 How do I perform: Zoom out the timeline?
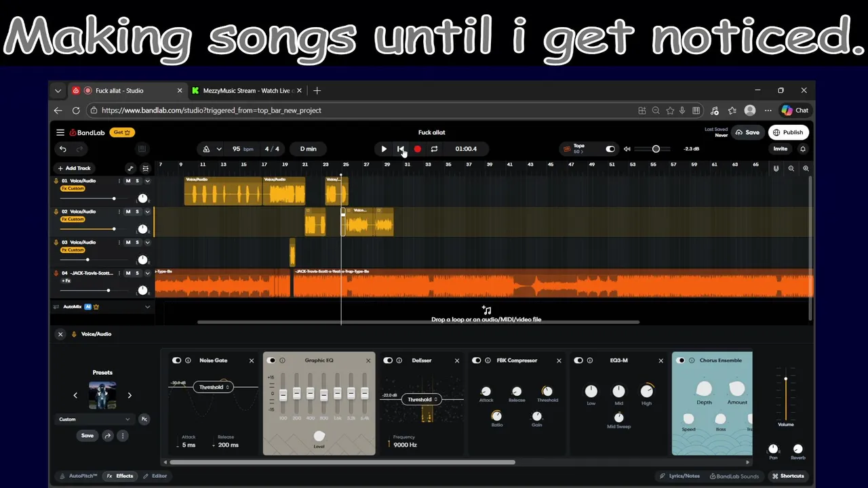[x=791, y=168]
